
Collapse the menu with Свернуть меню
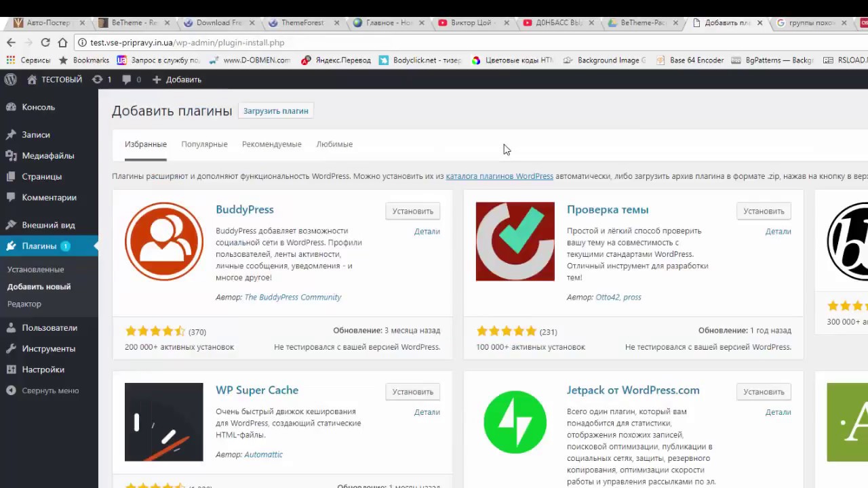click(49, 391)
